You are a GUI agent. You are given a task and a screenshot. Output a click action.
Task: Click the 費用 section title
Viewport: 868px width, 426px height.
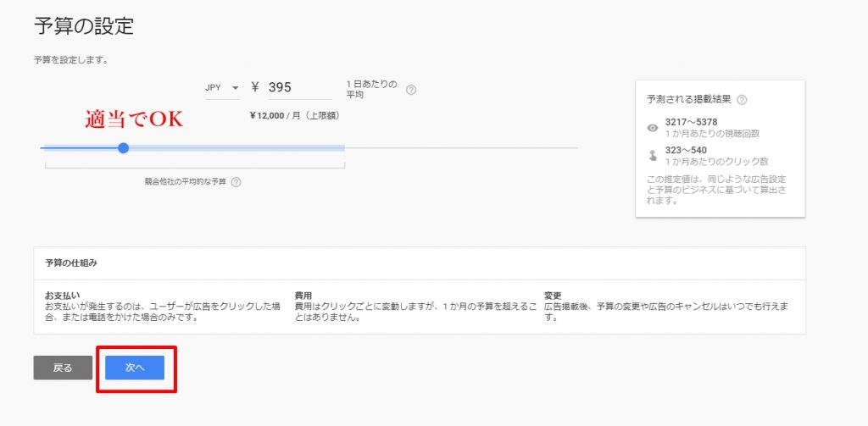click(303, 296)
